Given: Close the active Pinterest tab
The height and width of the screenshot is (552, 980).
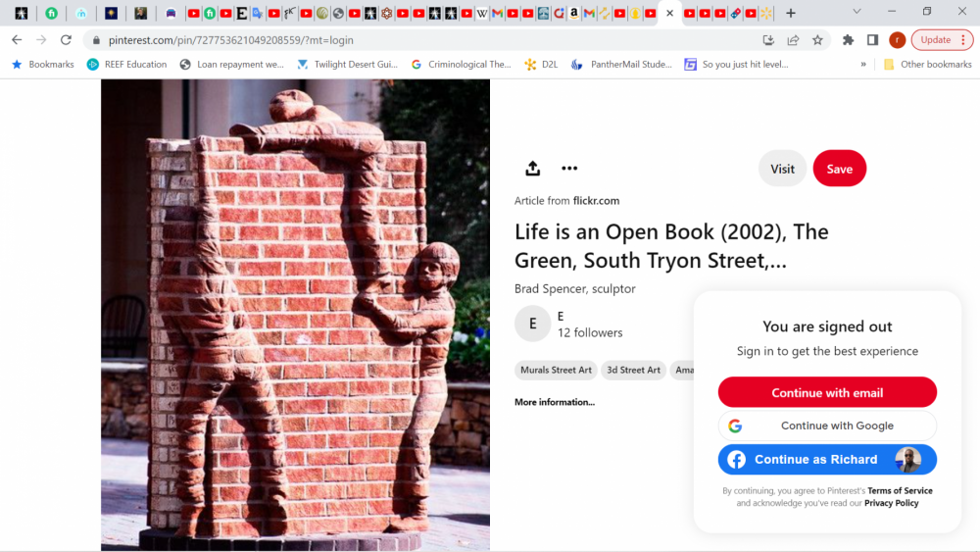Looking at the screenshot, I should [669, 13].
